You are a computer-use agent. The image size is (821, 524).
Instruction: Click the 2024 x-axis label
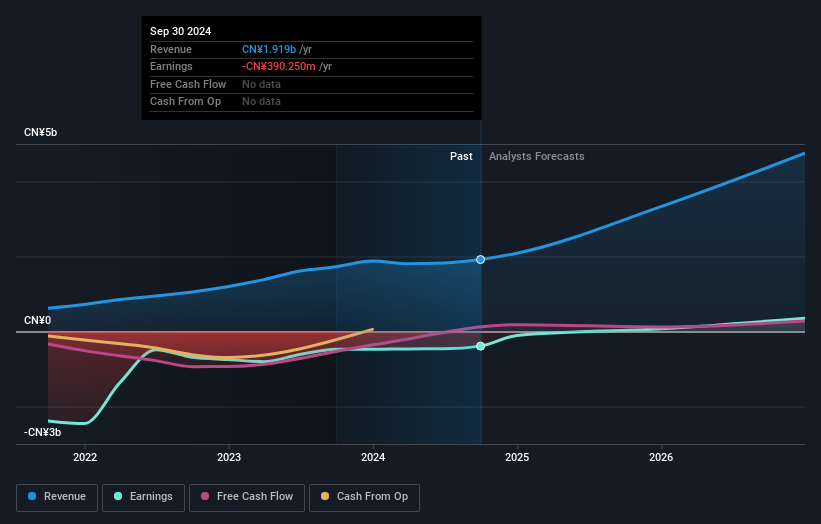[373, 458]
